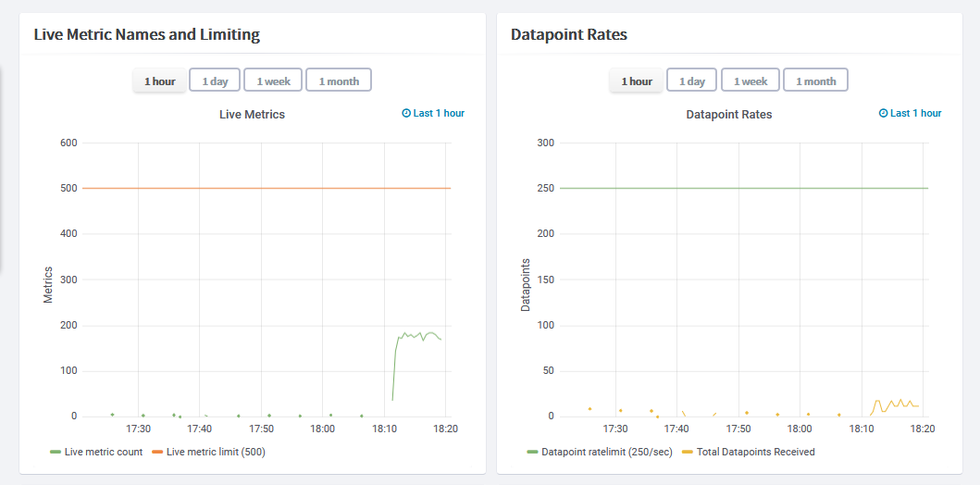Open the Live Metrics chart title menu
980x485 pixels.
(x=252, y=115)
